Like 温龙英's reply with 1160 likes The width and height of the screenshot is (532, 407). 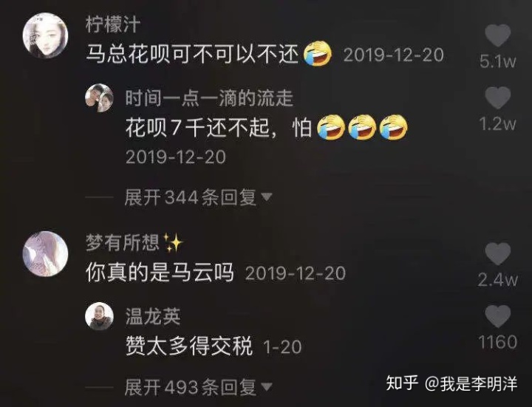coord(497,316)
